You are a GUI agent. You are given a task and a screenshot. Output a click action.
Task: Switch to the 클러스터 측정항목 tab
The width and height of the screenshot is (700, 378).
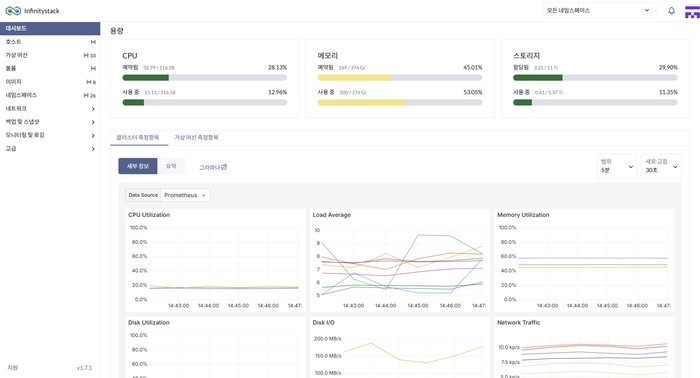coord(138,137)
